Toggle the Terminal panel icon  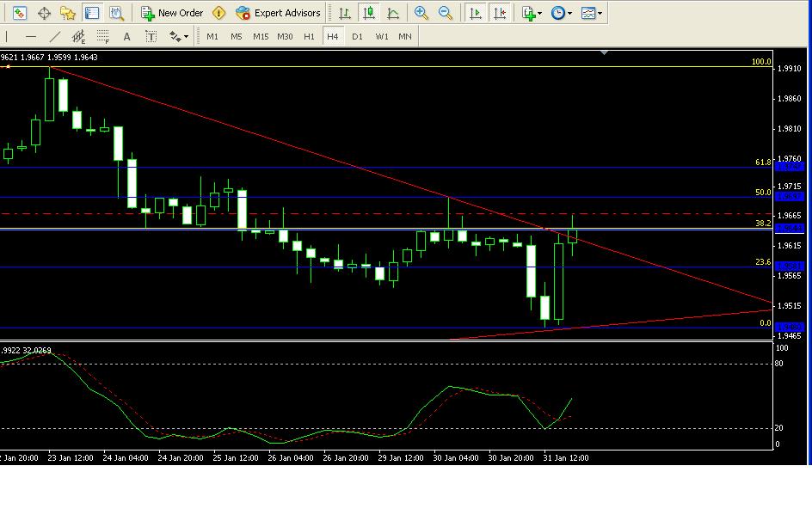click(92, 13)
